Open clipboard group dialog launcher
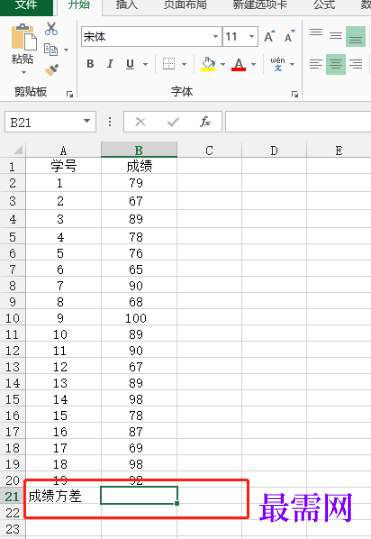Screen dimensions: 371x539 (70, 94)
